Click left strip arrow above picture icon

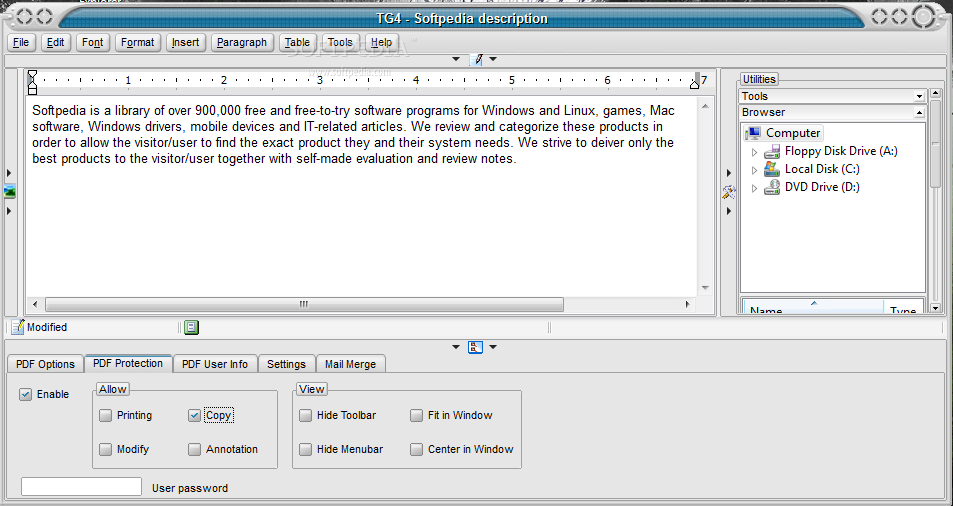[x=9, y=174]
